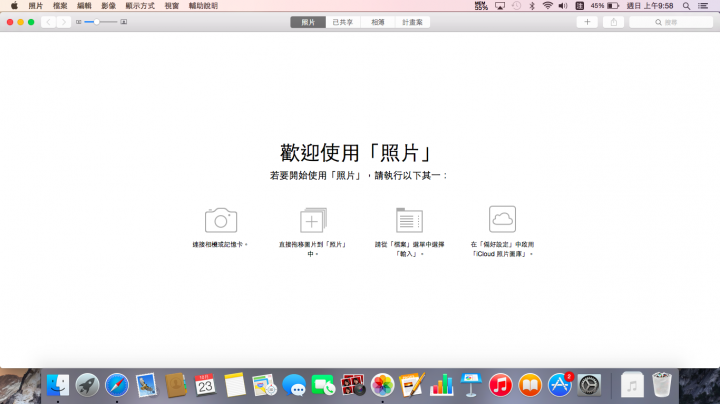Click the Bluetooth menu bar icon
Screen dimensions: 720x404
point(532,6)
